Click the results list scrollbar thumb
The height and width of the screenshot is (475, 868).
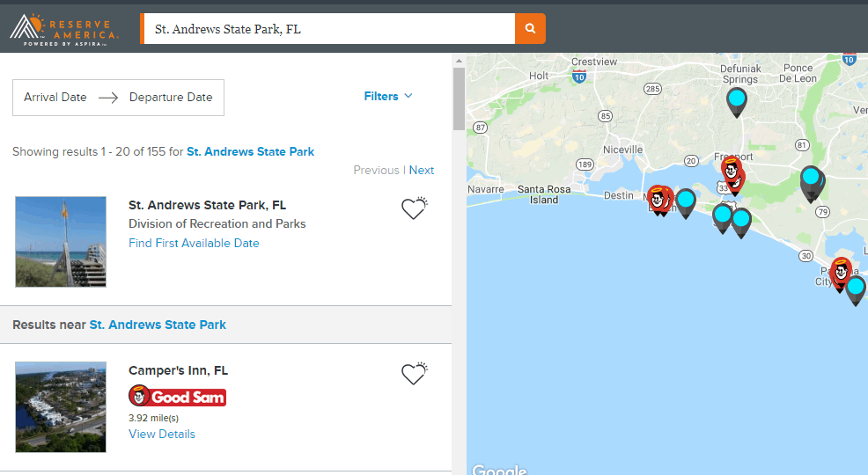459,99
